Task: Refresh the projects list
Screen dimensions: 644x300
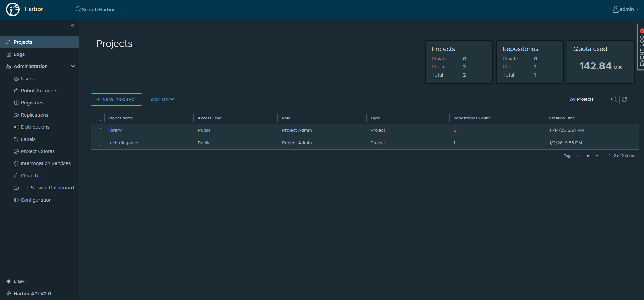Action: coord(624,99)
